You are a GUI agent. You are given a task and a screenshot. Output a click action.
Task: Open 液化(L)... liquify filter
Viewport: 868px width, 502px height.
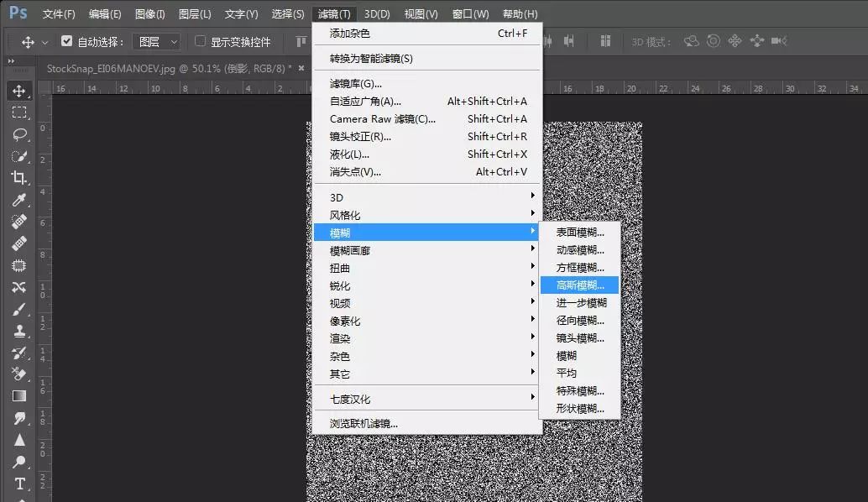[x=427, y=154]
